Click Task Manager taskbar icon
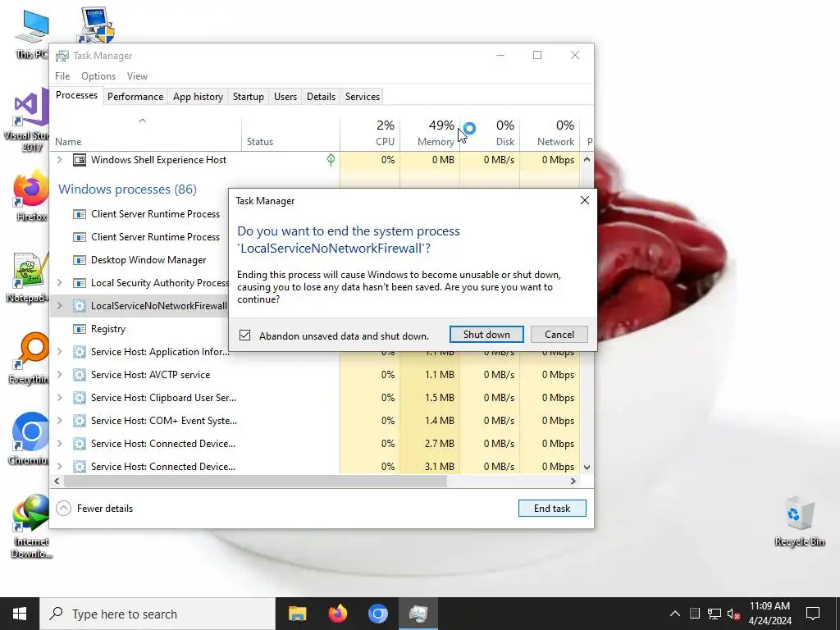840x630 pixels. tap(418, 614)
